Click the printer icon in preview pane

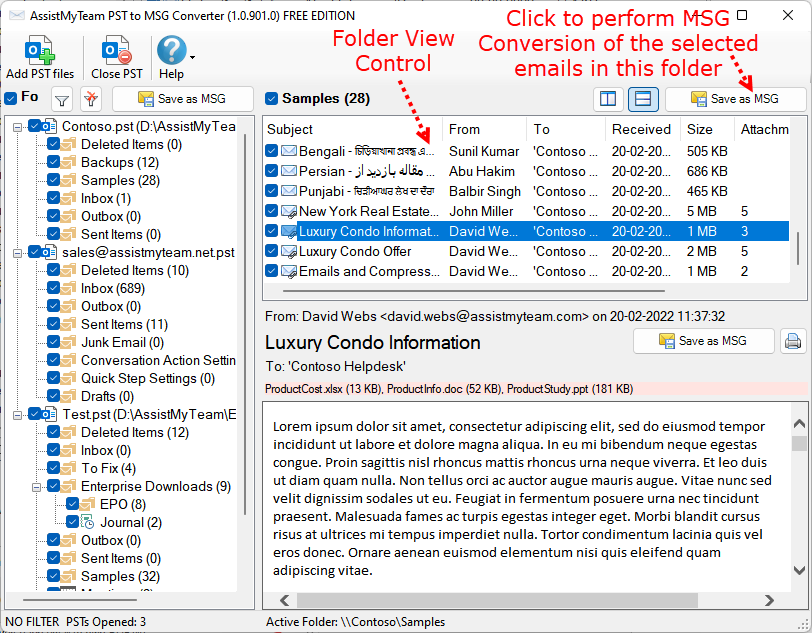(x=793, y=342)
